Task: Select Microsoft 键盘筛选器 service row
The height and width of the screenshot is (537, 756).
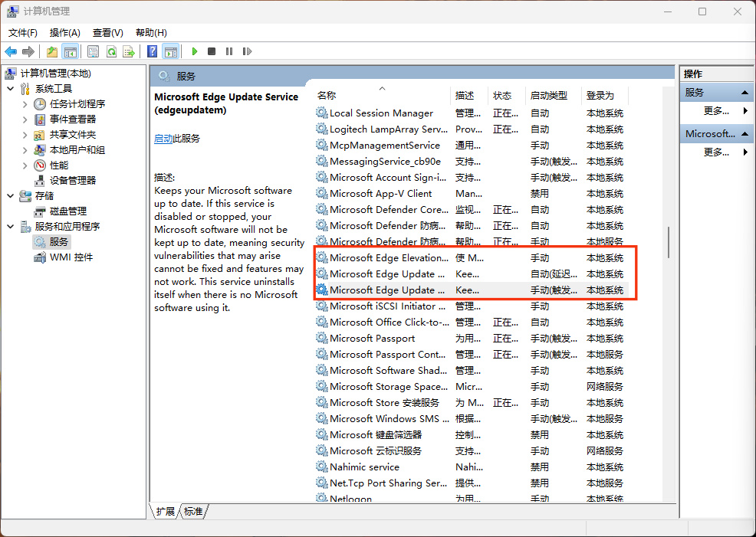Action: click(472, 435)
